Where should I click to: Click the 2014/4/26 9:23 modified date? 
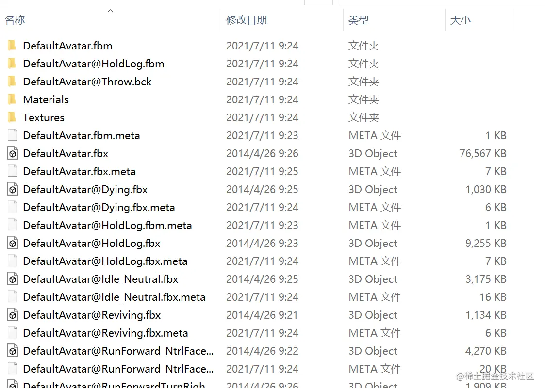click(x=262, y=243)
